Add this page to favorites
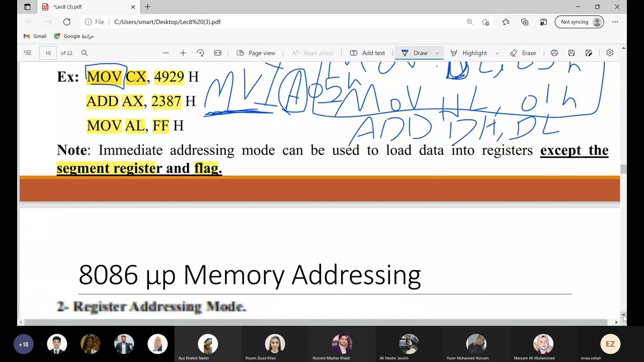644x362 pixels. pos(486,22)
